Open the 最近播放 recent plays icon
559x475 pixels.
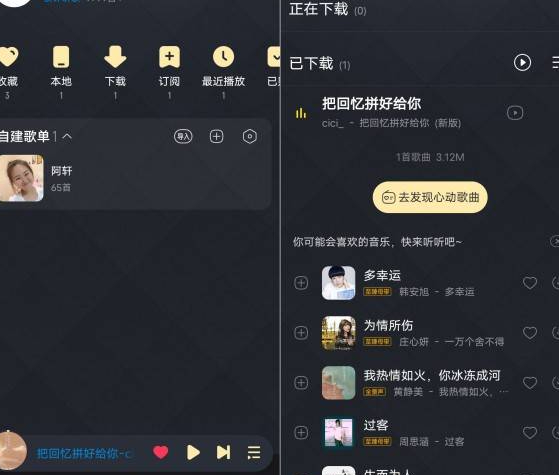pos(224,57)
